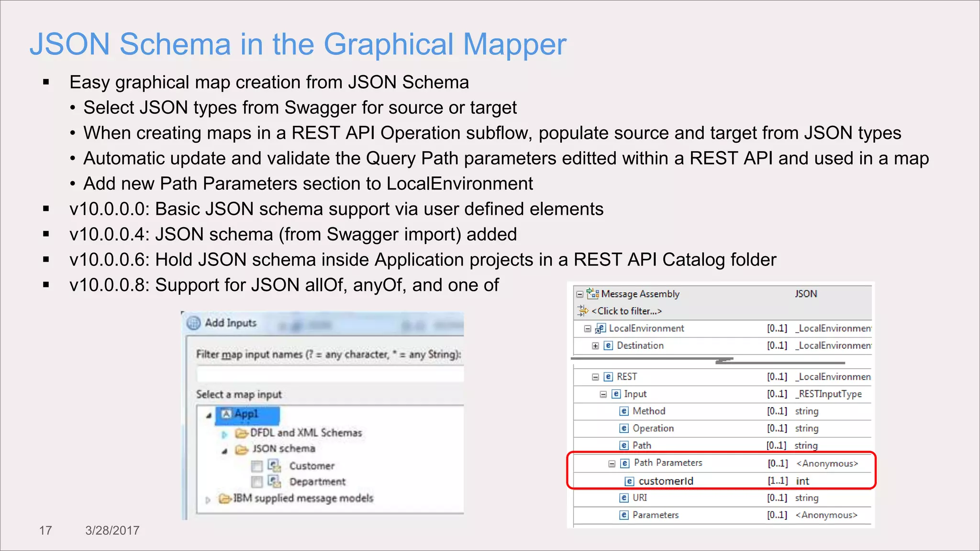The height and width of the screenshot is (551, 980).
Task: Select the customerId row label
Action: click(x=666, y=481)
